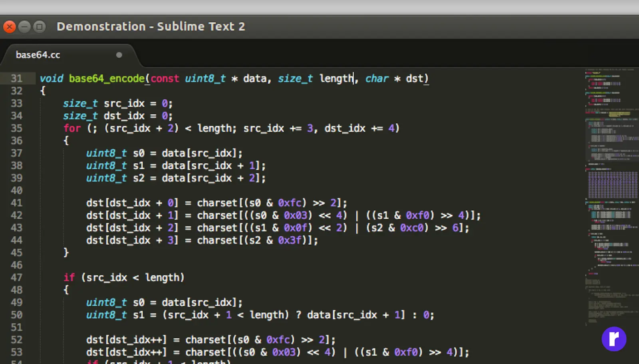Minimize the Sublime Text window

tap(24, 27)
